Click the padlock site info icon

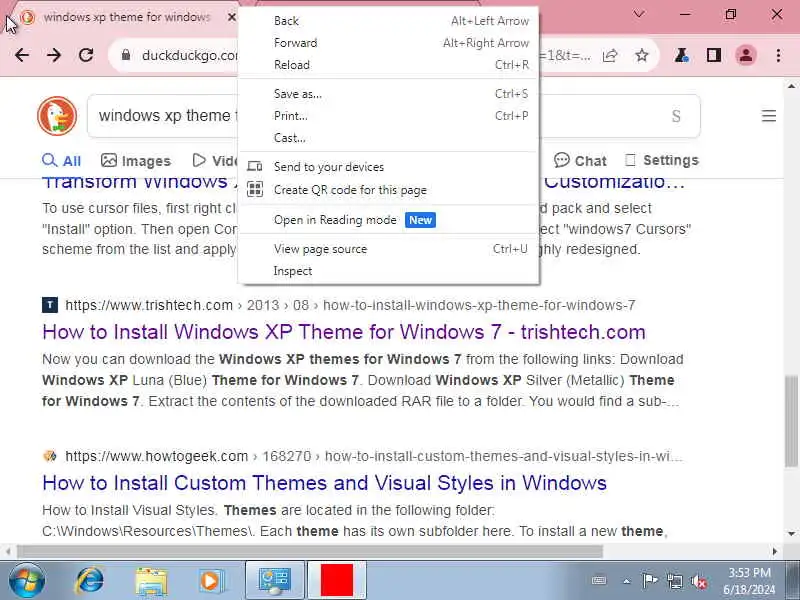126,55
